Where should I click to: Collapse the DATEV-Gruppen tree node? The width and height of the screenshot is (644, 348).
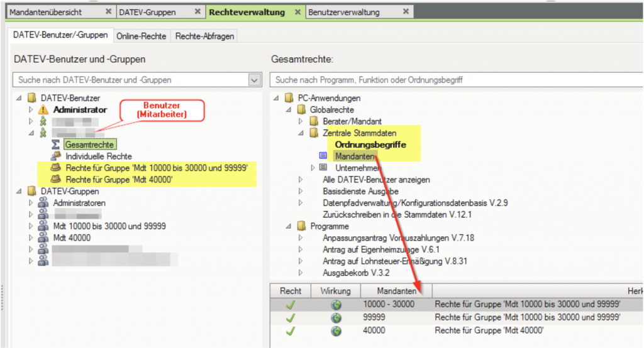point(19,191)
